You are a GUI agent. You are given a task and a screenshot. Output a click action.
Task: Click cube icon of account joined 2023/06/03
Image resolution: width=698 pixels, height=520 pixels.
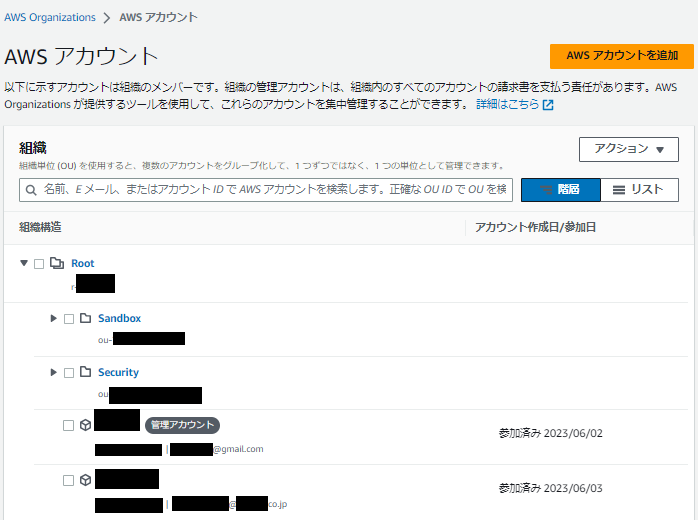click(x=85, y=480)
